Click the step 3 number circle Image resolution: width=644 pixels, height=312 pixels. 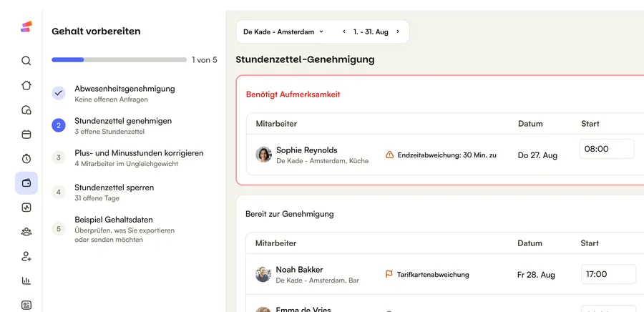[x=59, y=157]
